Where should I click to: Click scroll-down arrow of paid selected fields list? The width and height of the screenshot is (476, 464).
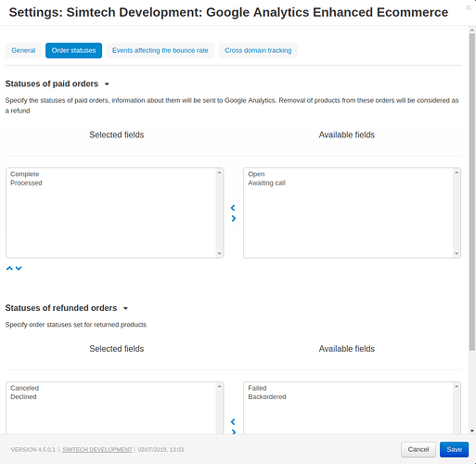[219, 253]
